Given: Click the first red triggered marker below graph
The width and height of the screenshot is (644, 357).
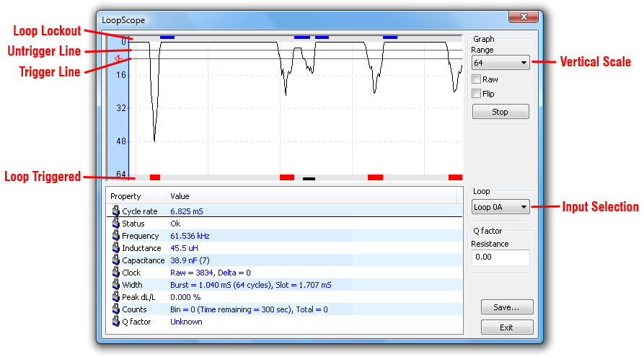Looking at the screenshot, I should click(x=155, y=177).
